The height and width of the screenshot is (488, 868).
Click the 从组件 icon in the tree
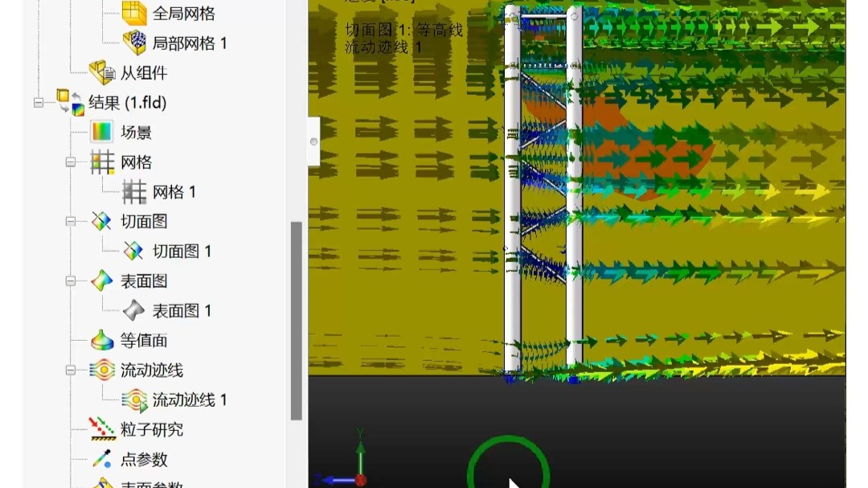click(102, 72)
